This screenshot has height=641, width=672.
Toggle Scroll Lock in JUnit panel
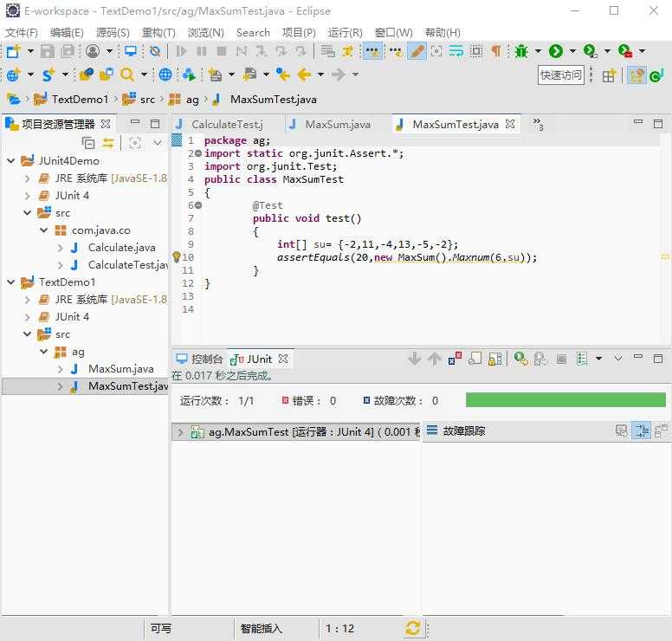[495, 359]
